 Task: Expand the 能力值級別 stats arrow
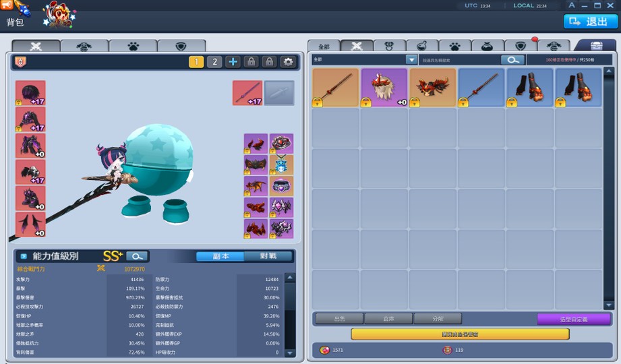pyautogui.click(x=24, y=256)
